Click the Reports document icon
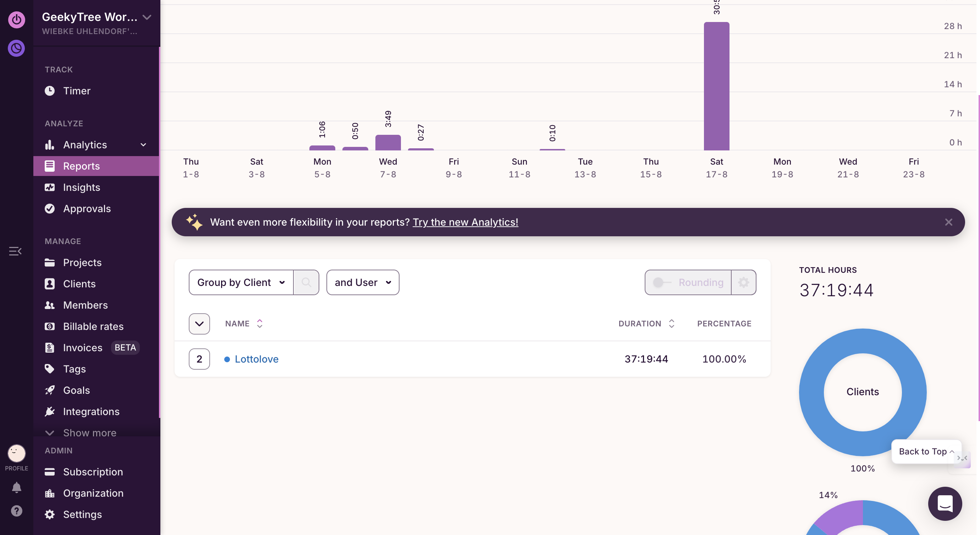The width and height of the screenshot is (980, 535). (x=49, y=166)
